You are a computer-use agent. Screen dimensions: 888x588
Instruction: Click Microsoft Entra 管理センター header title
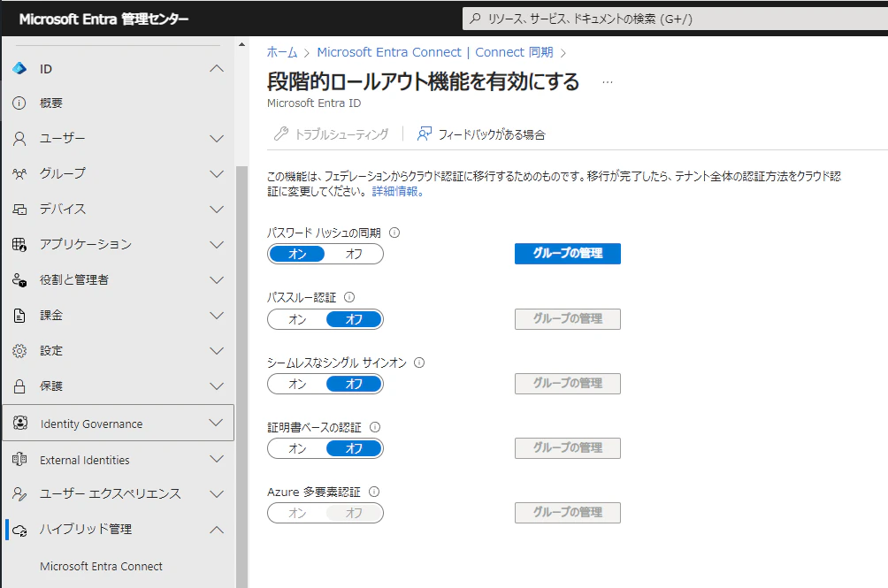(x=103, y=19)
